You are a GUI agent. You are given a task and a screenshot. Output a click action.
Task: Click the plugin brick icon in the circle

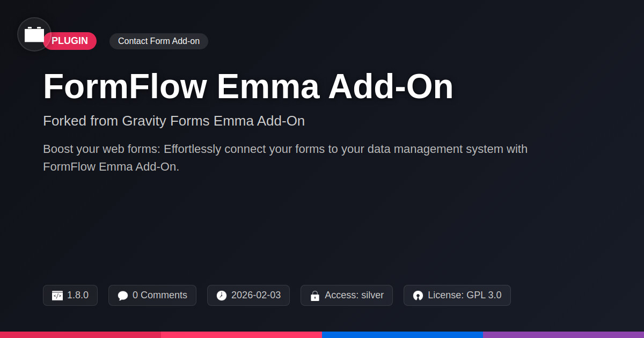[x=34, y=34]
